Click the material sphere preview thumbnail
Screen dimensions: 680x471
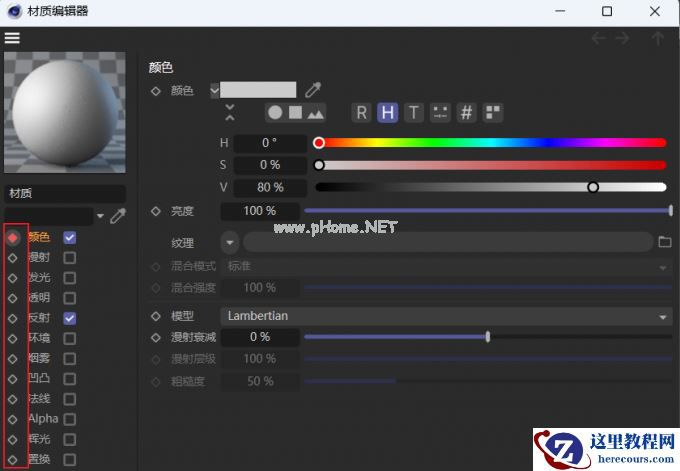(x=65, y=113)
